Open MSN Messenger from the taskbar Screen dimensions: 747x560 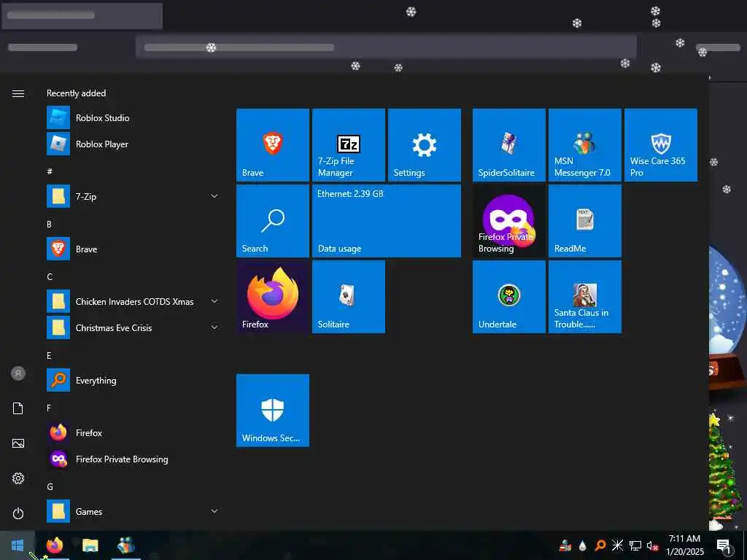click(x=125, y=545)
